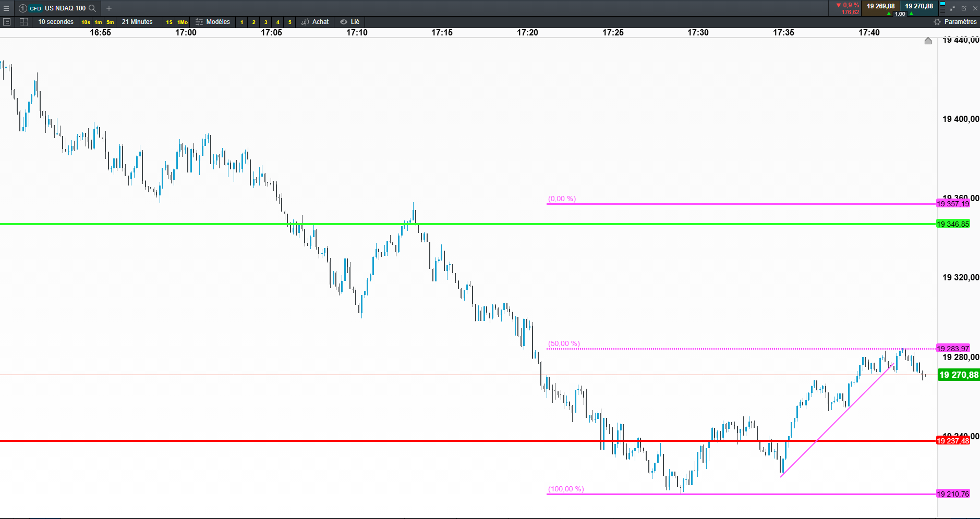Click the buy price 19 270,88
The height and width of the screenshot is (519, 980).
tap(919, 6)
